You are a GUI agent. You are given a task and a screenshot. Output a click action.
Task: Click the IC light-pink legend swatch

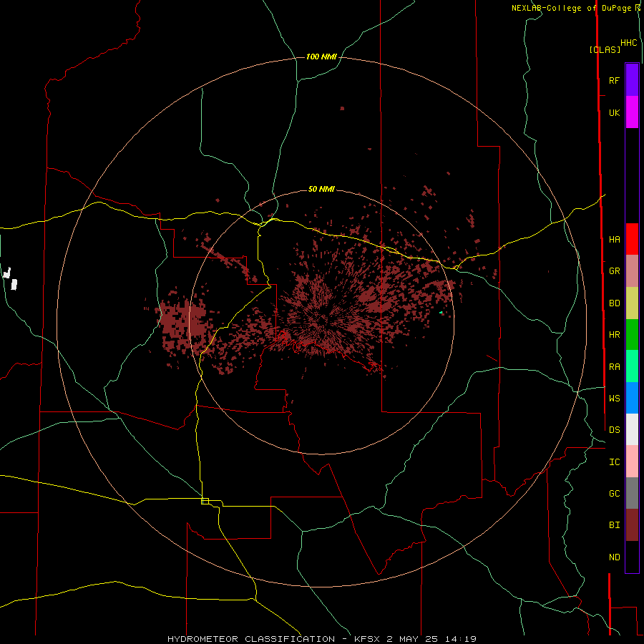632,462
